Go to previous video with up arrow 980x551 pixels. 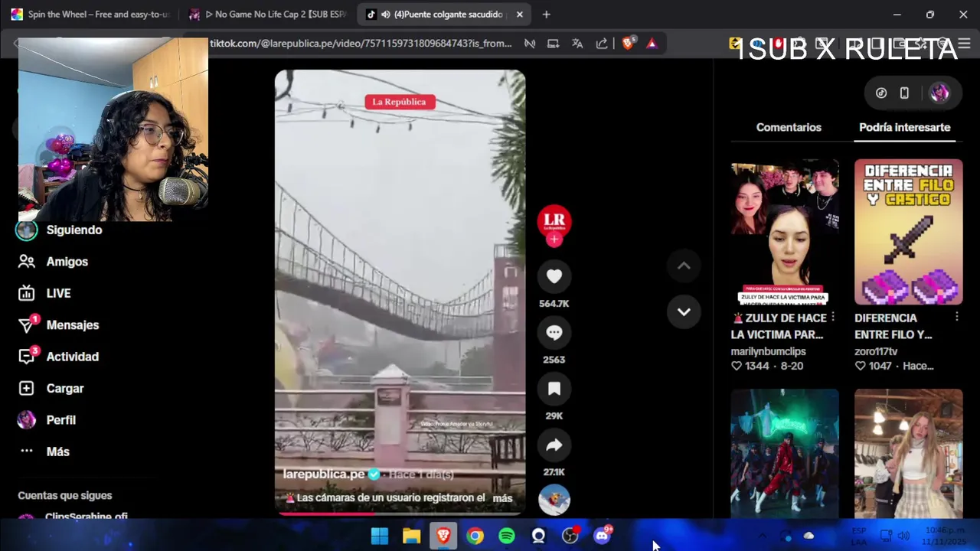[684, 266]
